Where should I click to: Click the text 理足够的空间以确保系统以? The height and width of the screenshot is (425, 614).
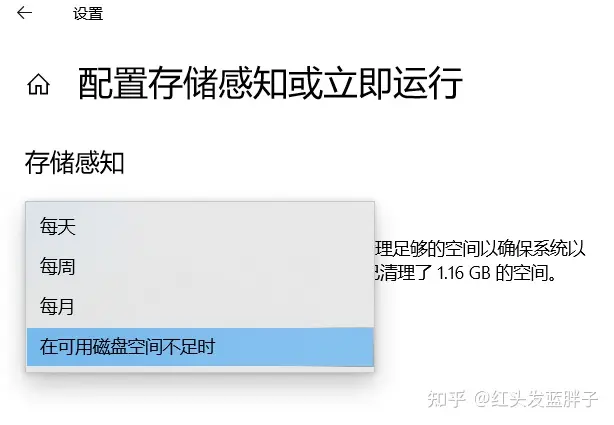point(480,249)
